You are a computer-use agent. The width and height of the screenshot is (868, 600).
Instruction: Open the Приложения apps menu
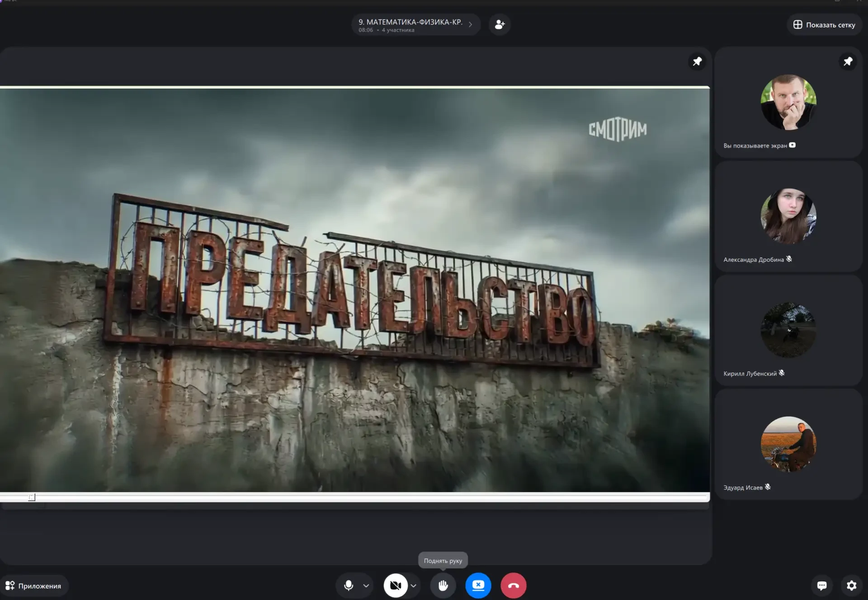click(34, 586)
